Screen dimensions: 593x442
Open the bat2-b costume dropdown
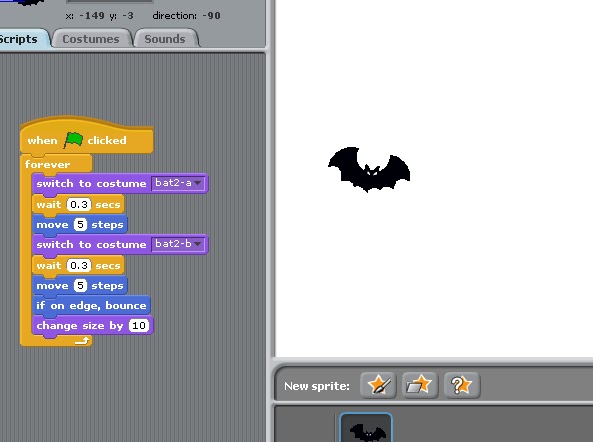click(x=178, y=244)
